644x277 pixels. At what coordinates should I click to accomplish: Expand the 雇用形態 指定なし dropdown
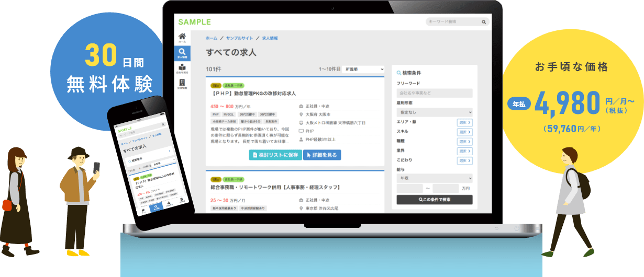(435, 112)
